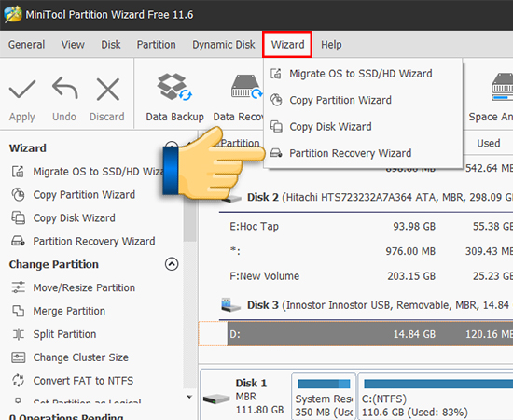Click the Undo arrow icon
Image resolution: width=513 pixels, height=420 pixels.
click(64, 89)
